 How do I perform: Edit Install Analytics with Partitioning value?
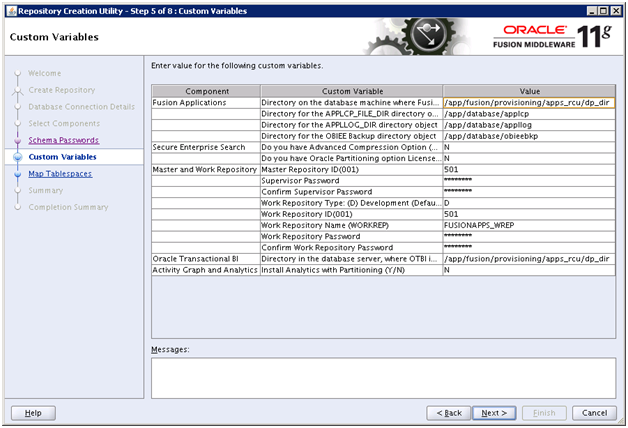[529, 270]
